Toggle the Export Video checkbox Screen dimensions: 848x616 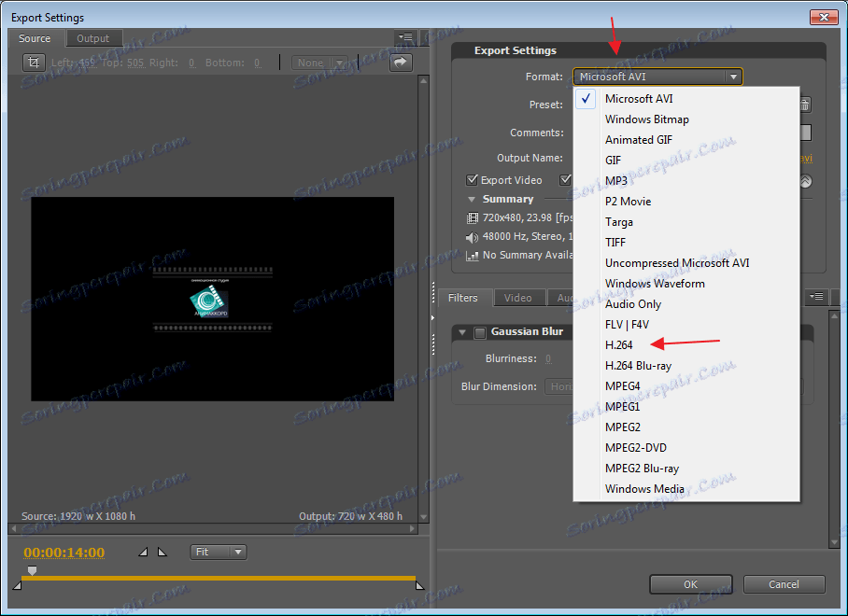click(x=473, y=179)
